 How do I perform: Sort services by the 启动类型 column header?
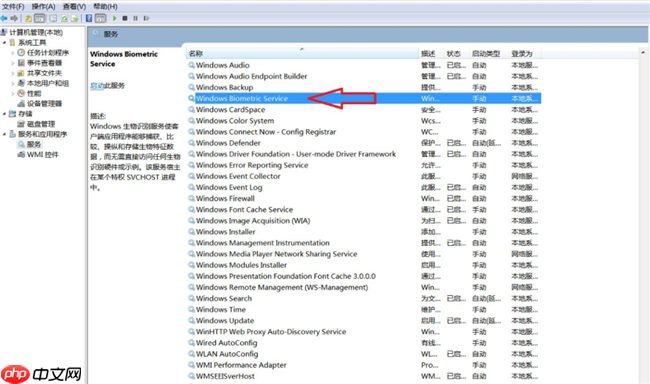coord(488,53)
